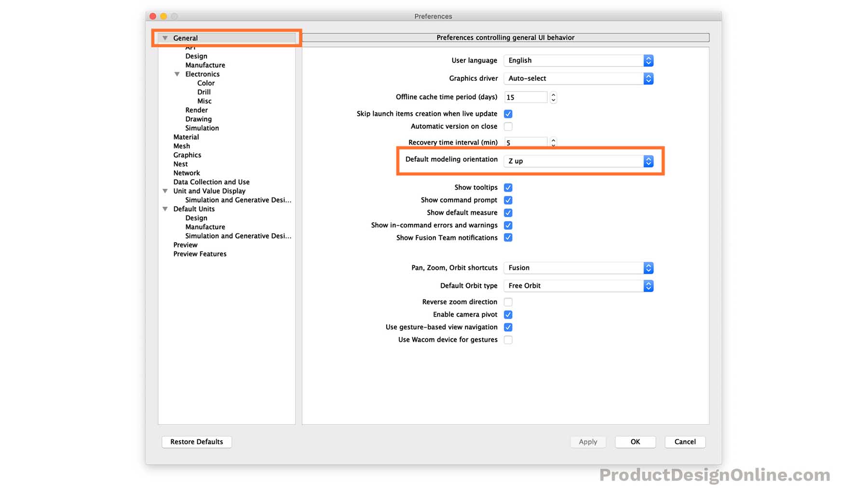Screen dimensions: 868x488
Task: Open Default modeling orientation dropdown
Action: pos(578,161)
